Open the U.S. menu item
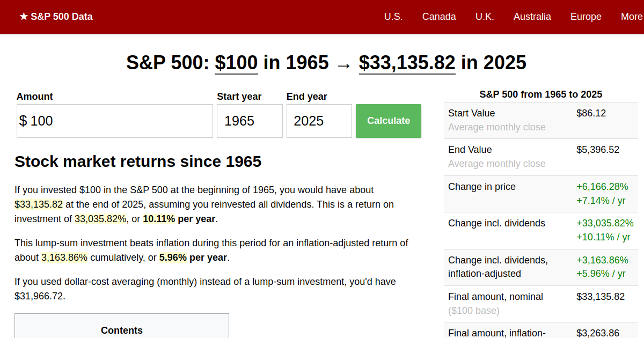Image resolution: width=644 pixels, height=338 pixels. click(x=393, y=17)
